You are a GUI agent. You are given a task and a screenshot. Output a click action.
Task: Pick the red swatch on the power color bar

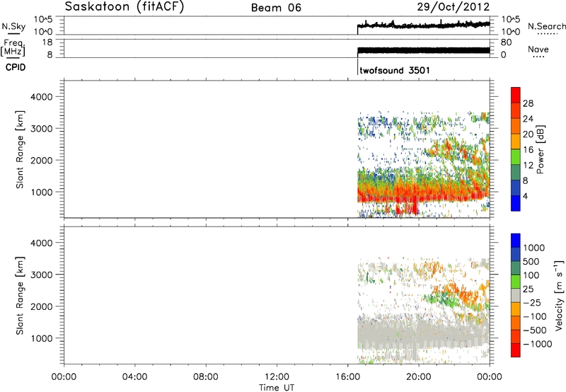516,95
